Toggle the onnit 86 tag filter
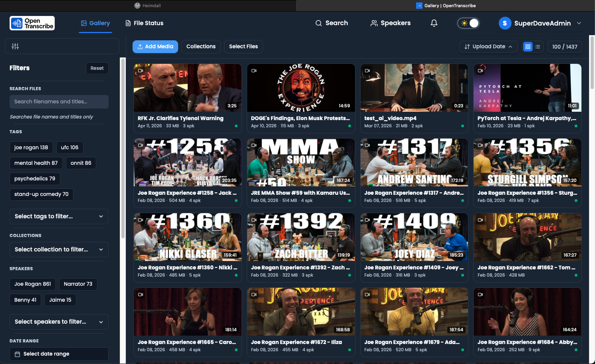Screen dimensions: 595x364 (81, 163)
